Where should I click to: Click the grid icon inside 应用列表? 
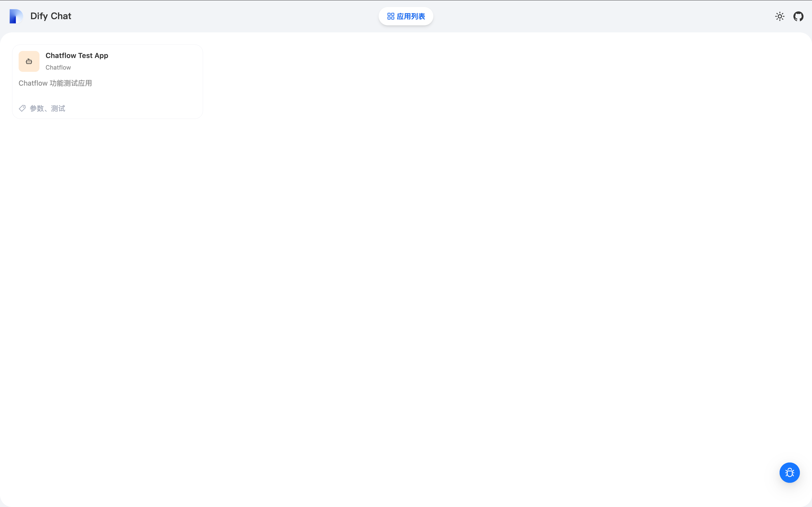pos(390,16)
